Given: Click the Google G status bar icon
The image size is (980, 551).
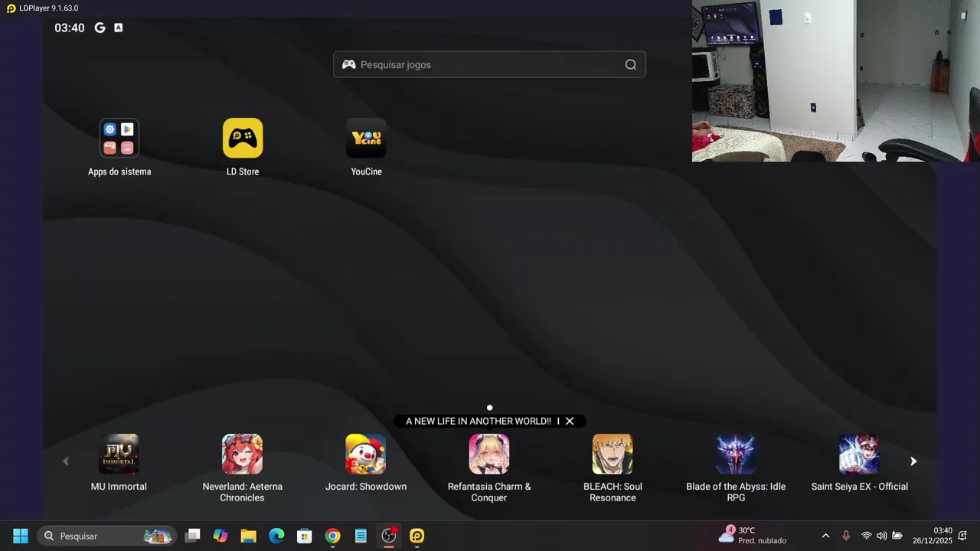Looking at the screenshot, I should click(100, 28).
